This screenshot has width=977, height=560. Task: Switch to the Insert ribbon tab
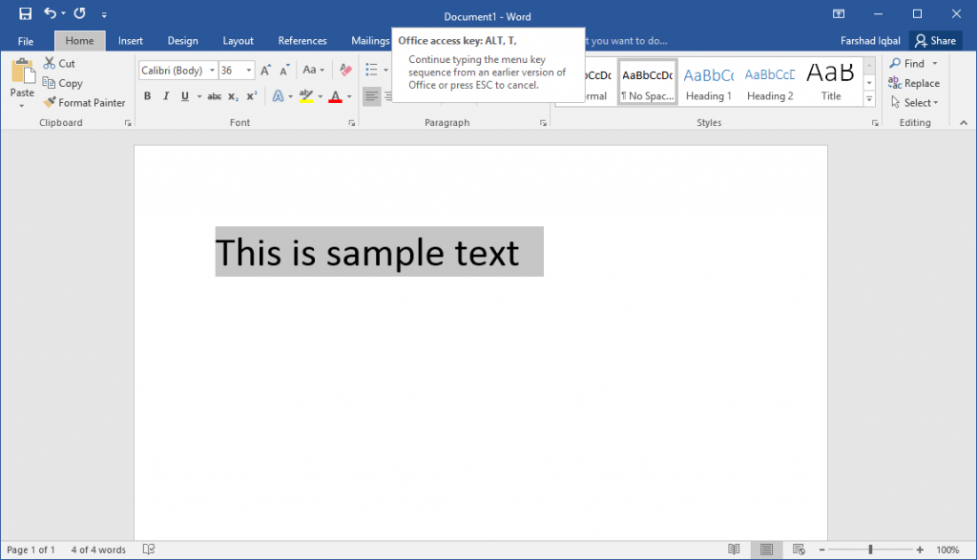point(130,40)
